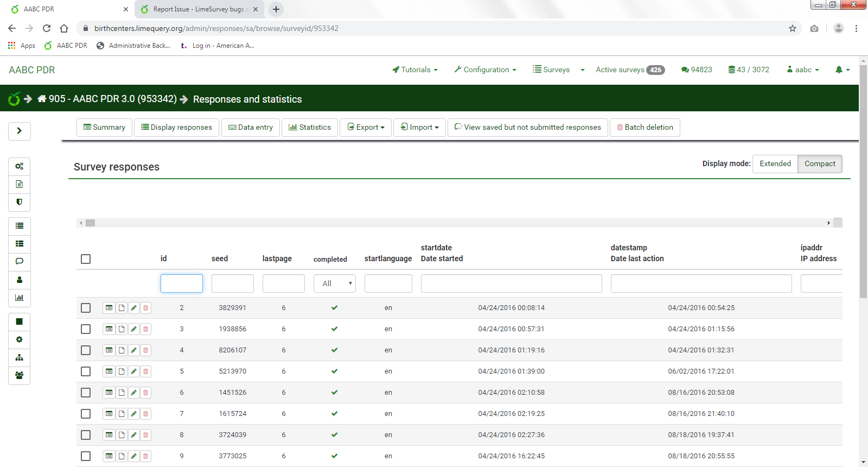Image resolution: width=868 pixels, height=467 pixels.
Task: Click the delete trash icon for response 3
Action: coord(145,329)
